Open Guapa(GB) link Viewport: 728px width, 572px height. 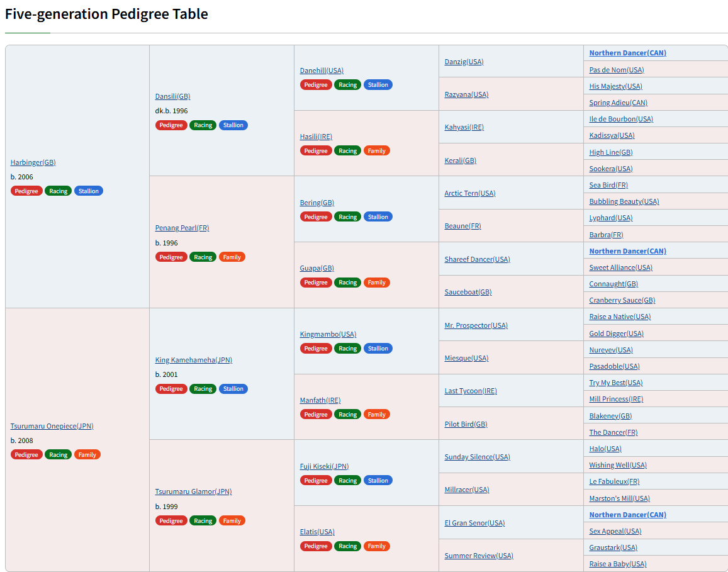[x=317, y=268]
